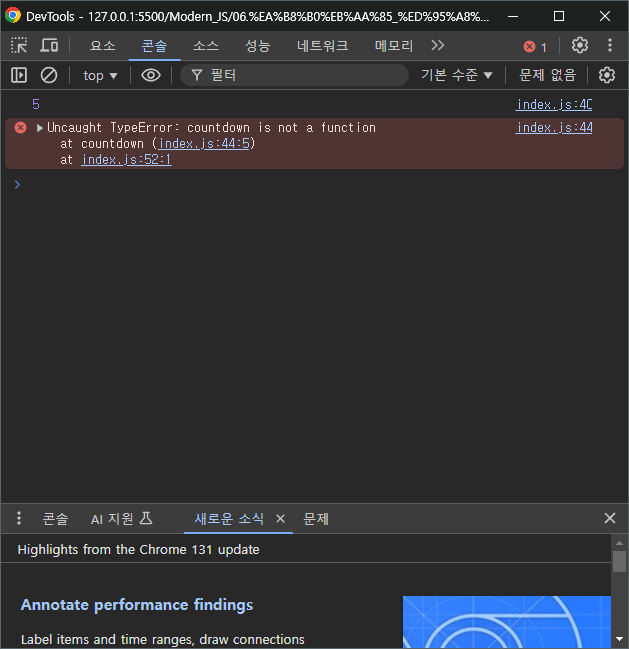Click the drawer scrollbar thumb

click(x=619, y=562)
